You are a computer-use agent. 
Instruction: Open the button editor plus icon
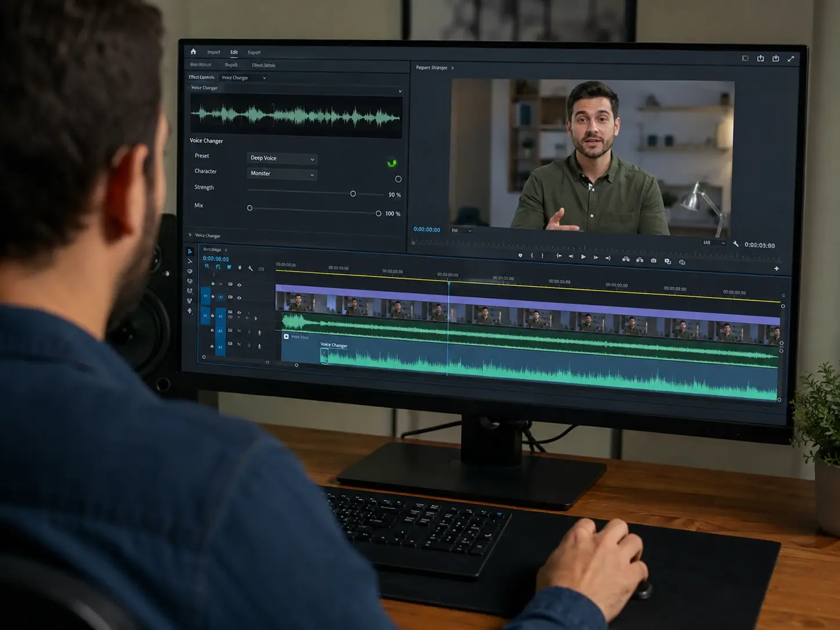[777, 269]
